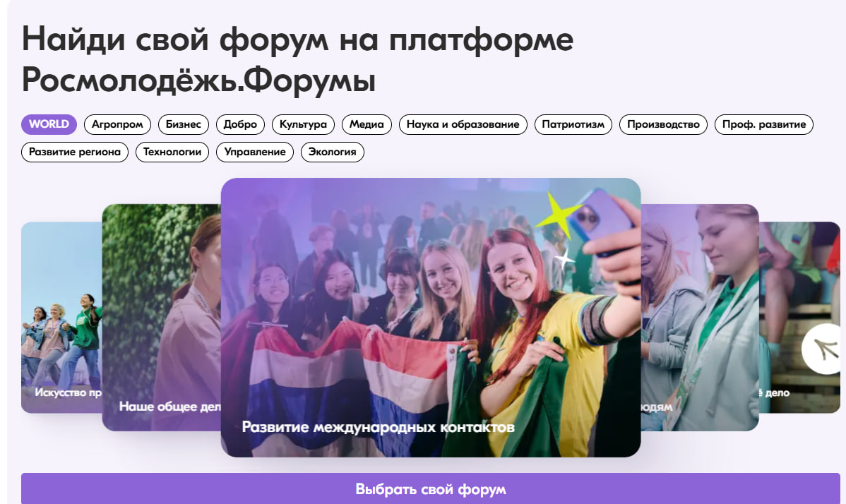Click the Выбрать свой форум button

pyautogui.click(x=431, y=489)
